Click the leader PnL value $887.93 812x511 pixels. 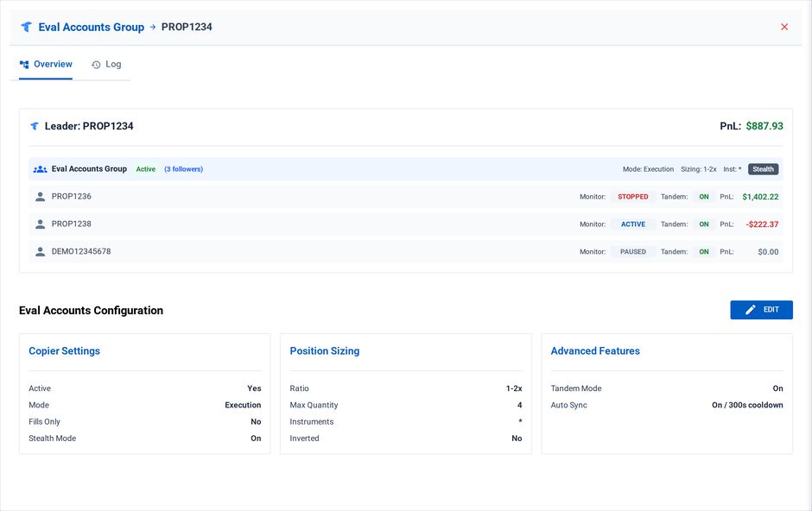[764, 126]
